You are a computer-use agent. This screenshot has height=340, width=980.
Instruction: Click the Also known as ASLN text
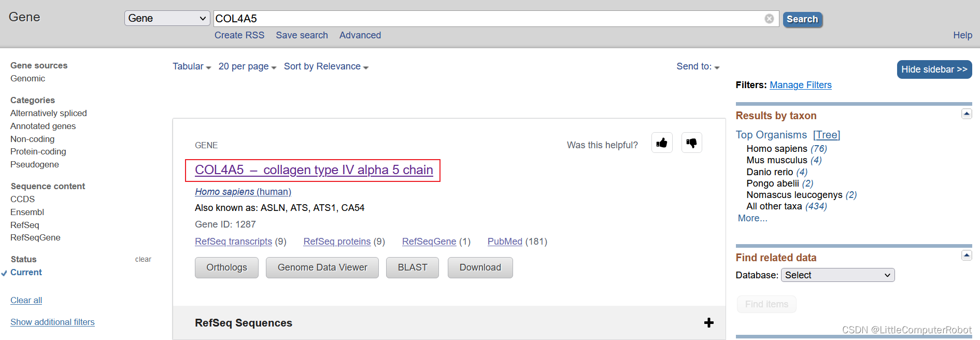pyautogui.click(x=280, y=208)
